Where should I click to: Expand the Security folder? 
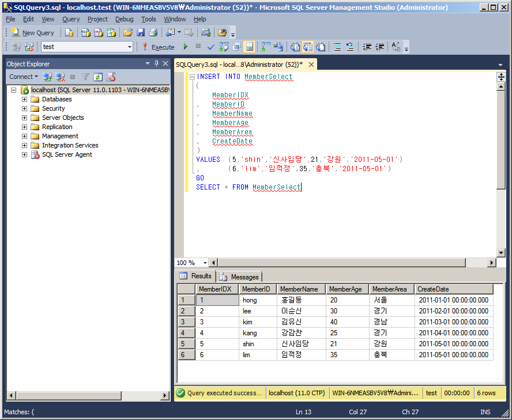pos(24,108)
